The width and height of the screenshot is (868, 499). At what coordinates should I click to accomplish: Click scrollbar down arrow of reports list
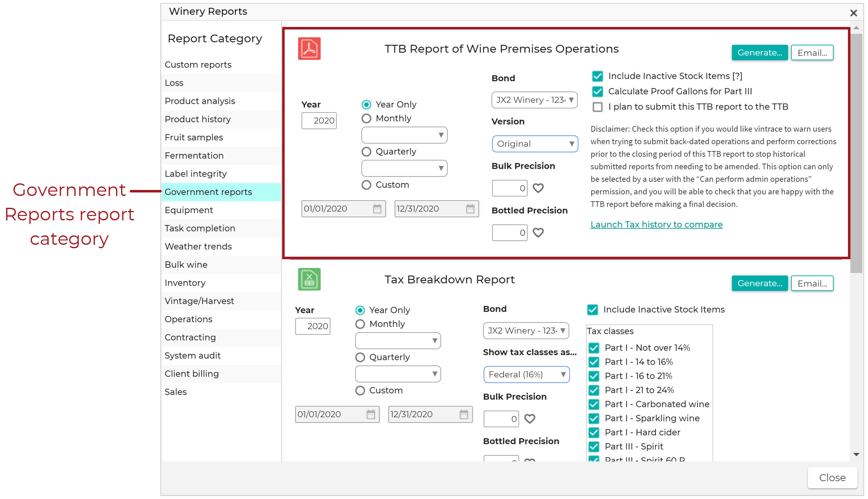856,454
